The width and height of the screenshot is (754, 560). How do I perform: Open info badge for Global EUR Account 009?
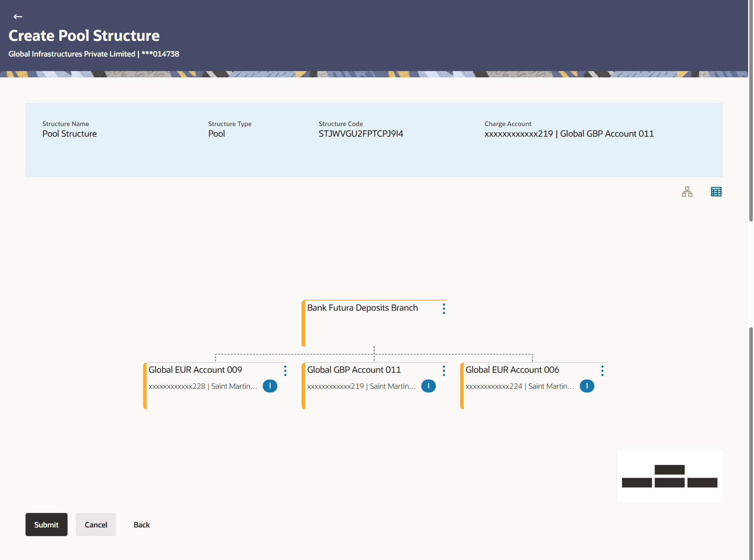[270, 386]
